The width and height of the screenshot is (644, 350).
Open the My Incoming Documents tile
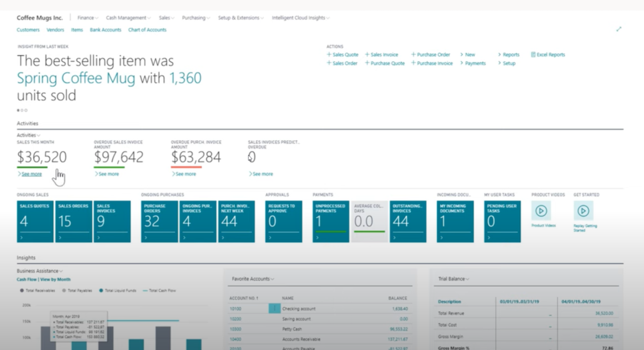tap(455, 221)
